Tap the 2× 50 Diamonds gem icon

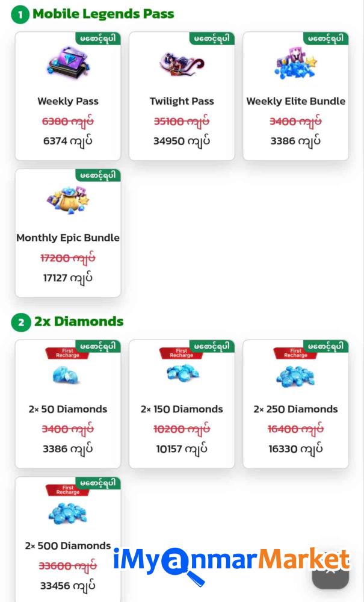click(67, 377)
